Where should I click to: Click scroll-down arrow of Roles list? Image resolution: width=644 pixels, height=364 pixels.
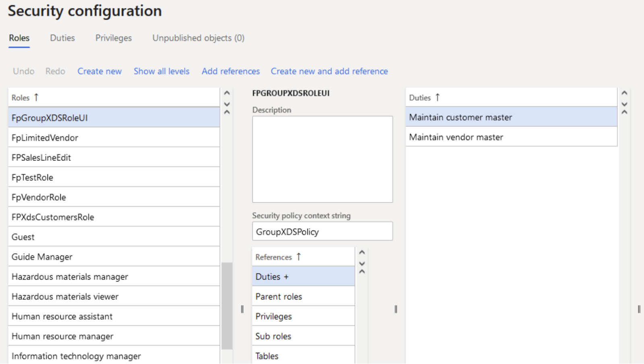click(x=227, y=104)
